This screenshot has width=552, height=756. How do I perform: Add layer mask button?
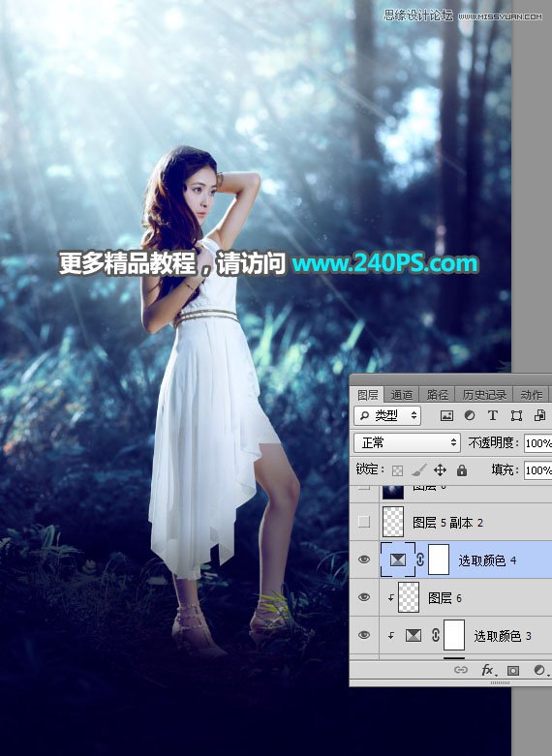point(513,670)
